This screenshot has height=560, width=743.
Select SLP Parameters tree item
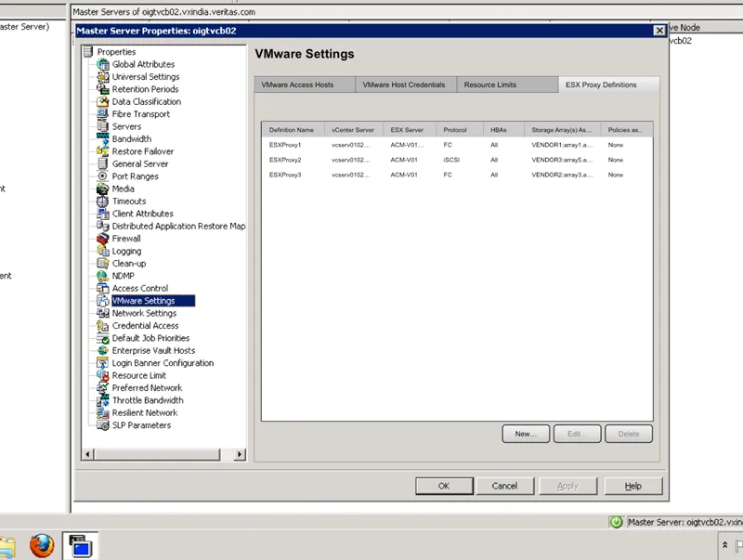(x=141, y=425)
